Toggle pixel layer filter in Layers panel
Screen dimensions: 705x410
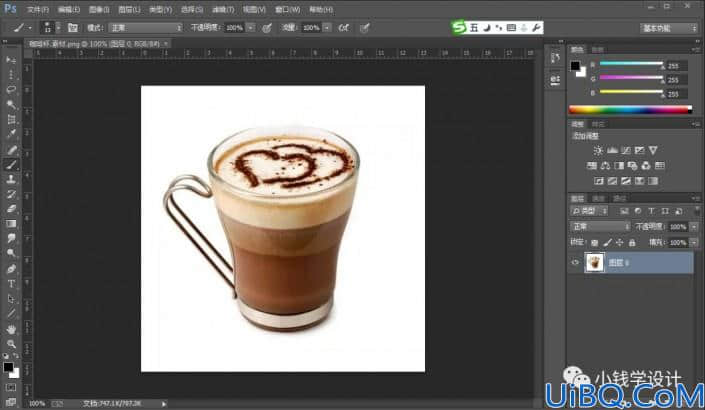624,211
